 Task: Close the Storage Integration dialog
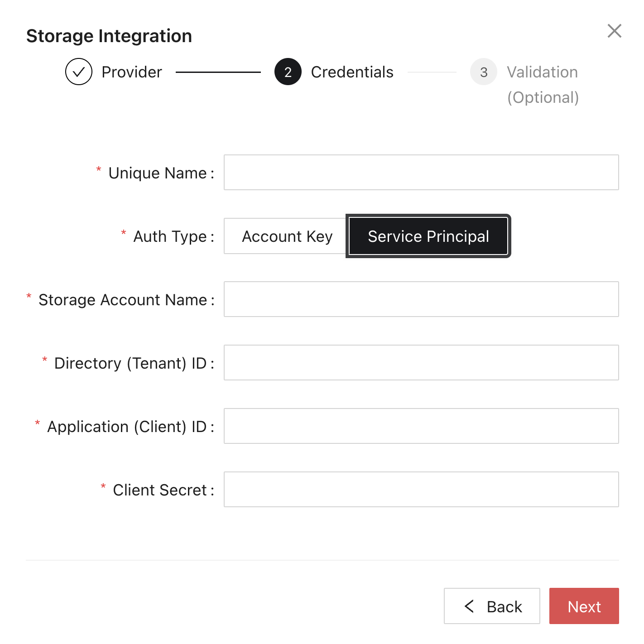(x=614, y=31)
